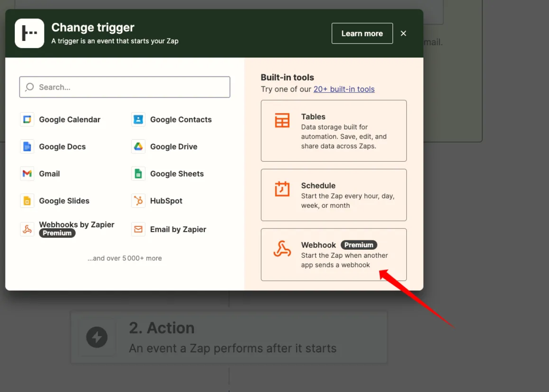Click 'Start the Zap when another app' text
This screenshot has width=549, height=392.
coord(344,255)
